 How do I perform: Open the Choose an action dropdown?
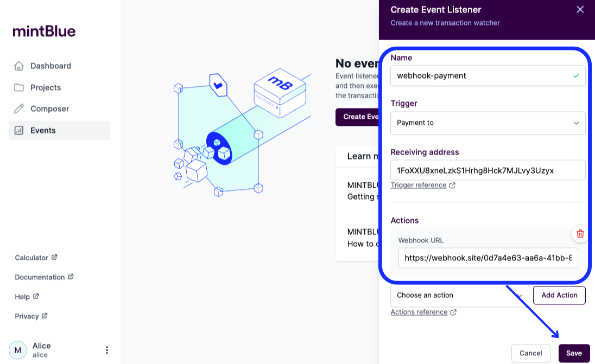pyautogui.click(x=459, y=295)
